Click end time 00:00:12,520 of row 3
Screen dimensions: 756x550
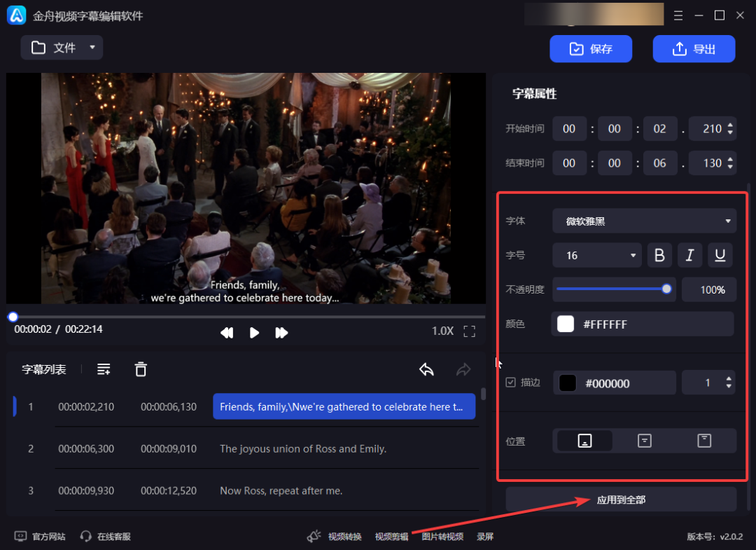tap(169, 490)
